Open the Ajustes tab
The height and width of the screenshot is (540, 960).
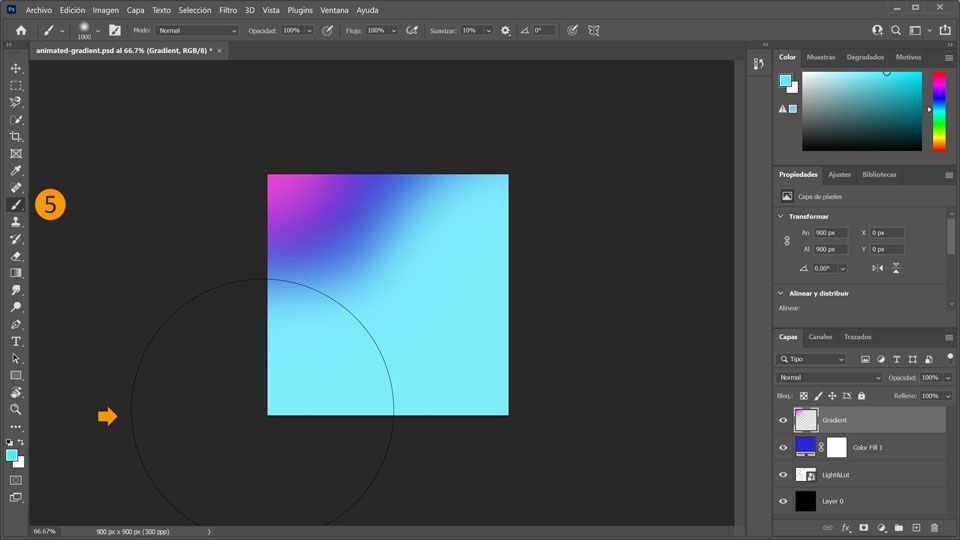click(x=839, y=174)
